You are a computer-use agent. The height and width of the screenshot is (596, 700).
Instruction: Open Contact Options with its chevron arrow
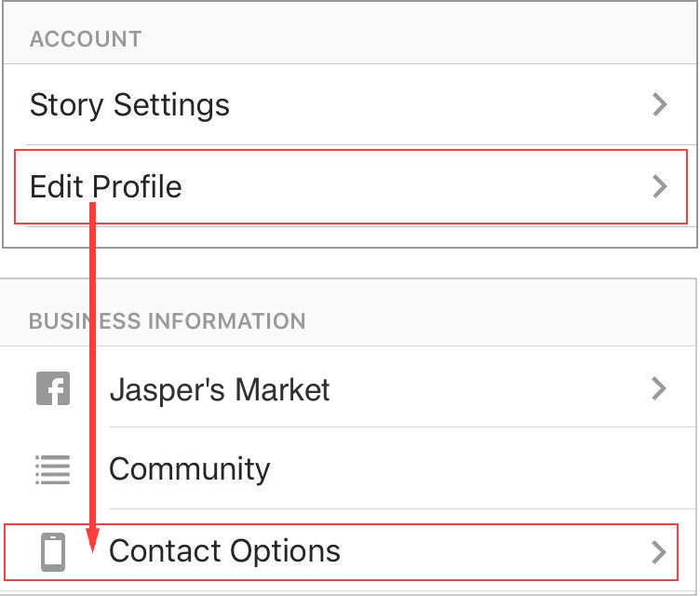[x=659, y=552]
